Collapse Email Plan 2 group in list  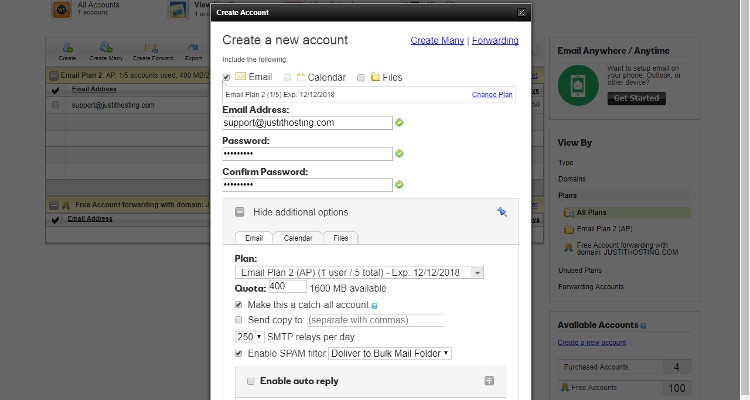pyautogui.click(x=54, y=75)
